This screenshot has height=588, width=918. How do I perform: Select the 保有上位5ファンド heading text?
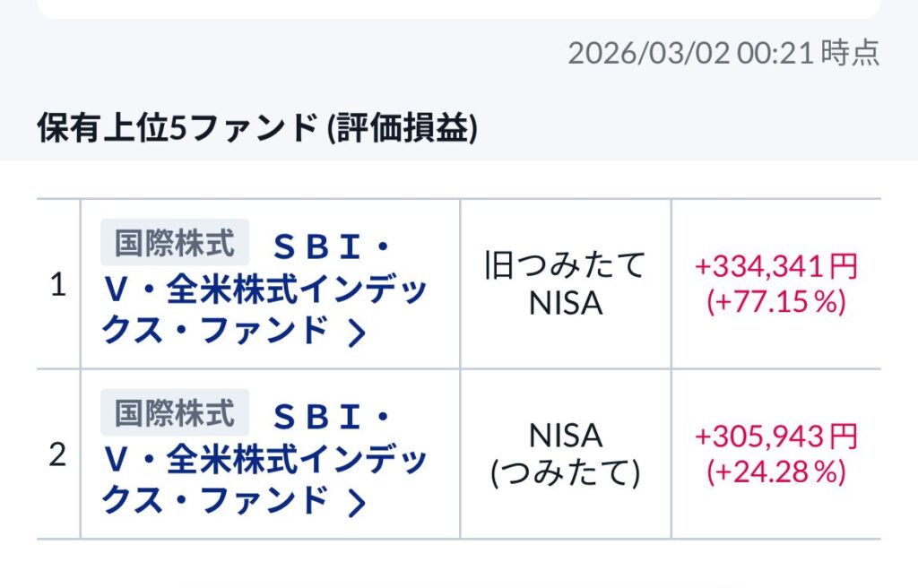coord(178,129)
